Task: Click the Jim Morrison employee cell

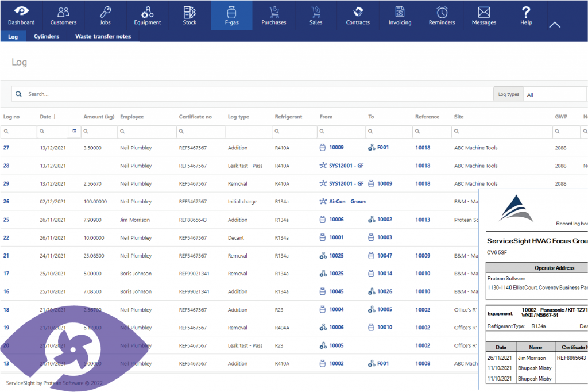Action: click(134, 220)
